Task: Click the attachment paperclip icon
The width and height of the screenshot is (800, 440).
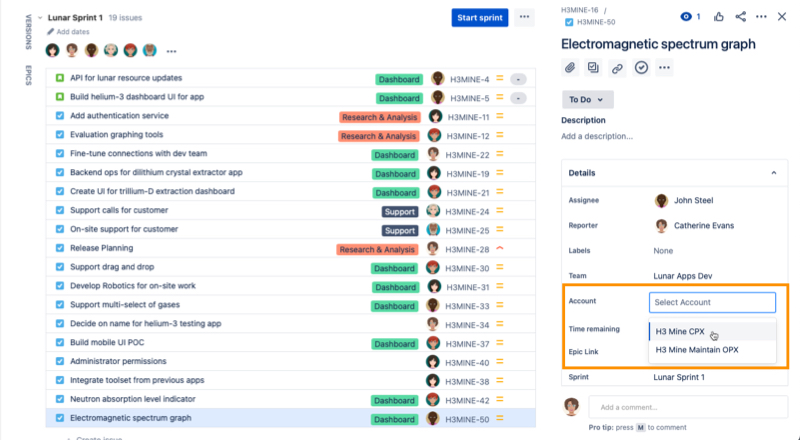Action: (571, 68)
